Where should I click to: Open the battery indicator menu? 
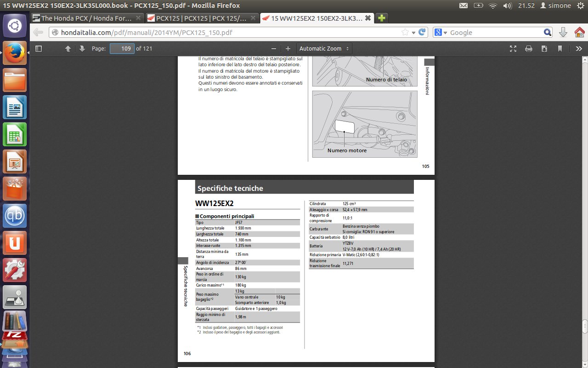pos(479,6)
